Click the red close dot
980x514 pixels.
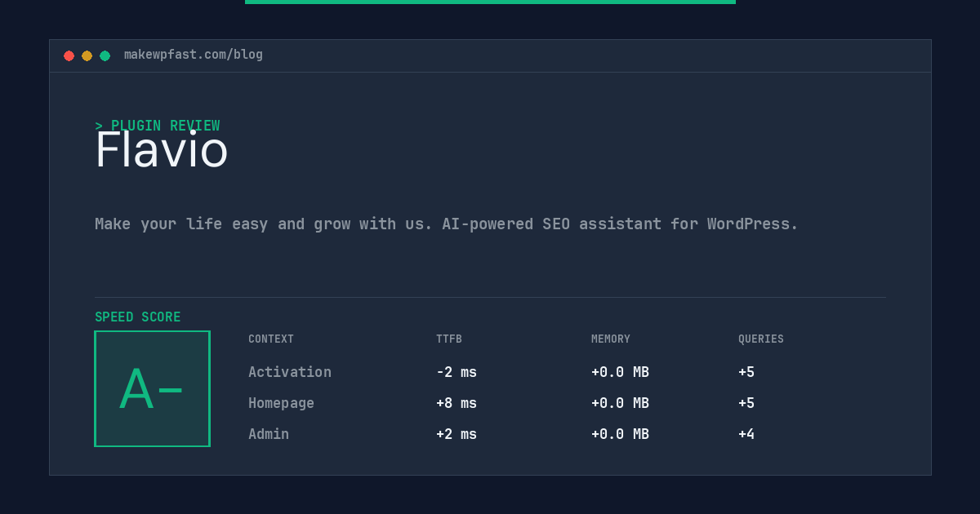69,55
